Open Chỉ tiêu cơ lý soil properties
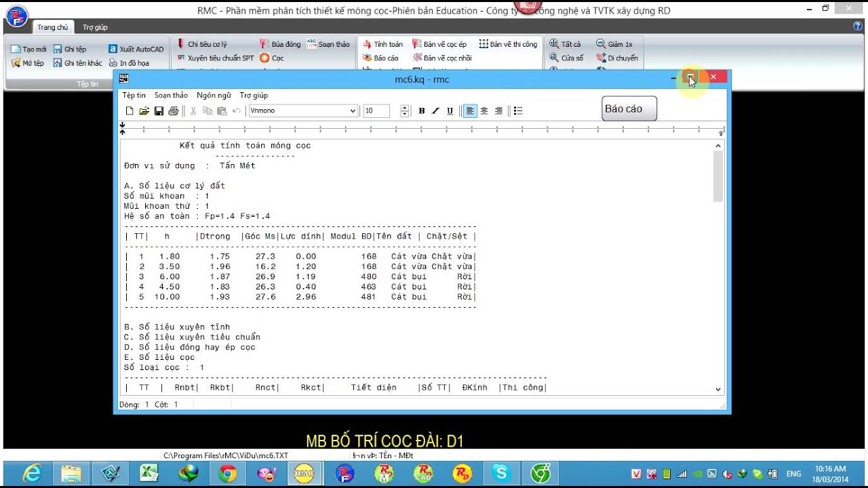Image resolution: width=868 pixels, height=488 pixels. [x=201, y=44]
